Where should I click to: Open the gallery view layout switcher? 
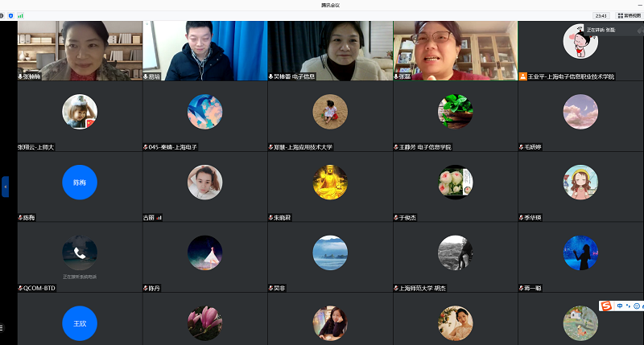(630, 15)
